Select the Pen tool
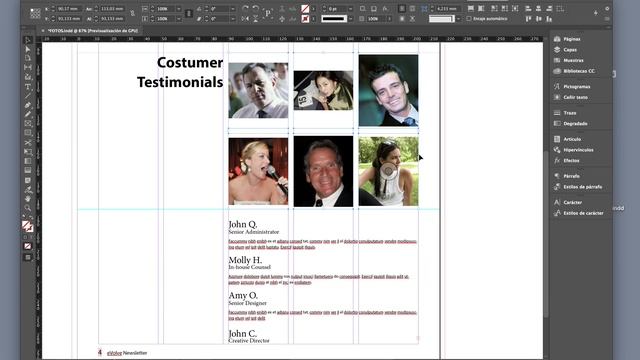 (x=28, y=105)
